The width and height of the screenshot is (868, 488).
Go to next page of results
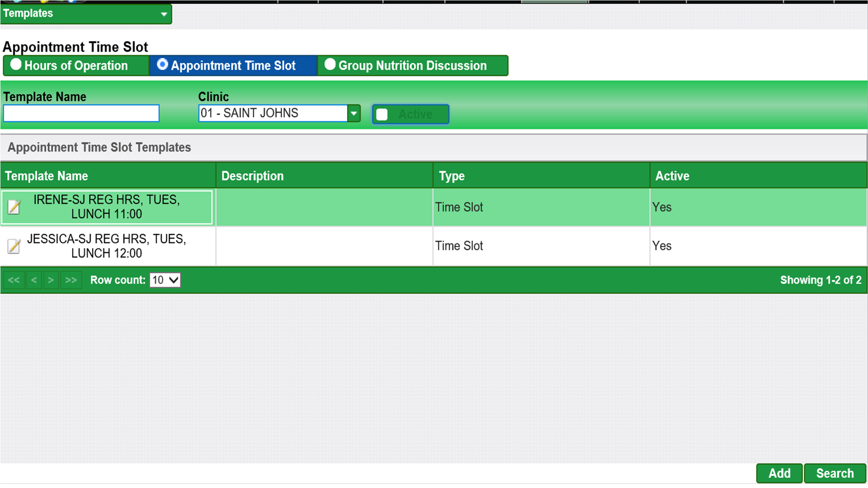pos(51,280)
